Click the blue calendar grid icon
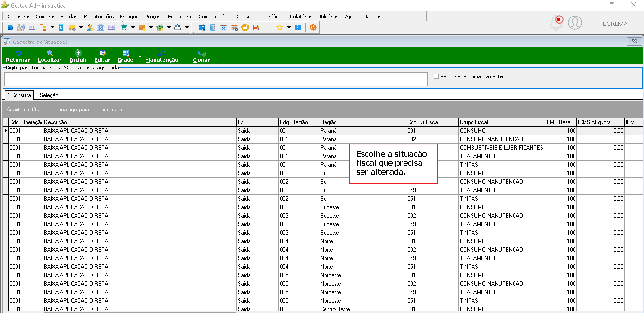Viewport: 644px width, 313px height. [x=202, y=27]
